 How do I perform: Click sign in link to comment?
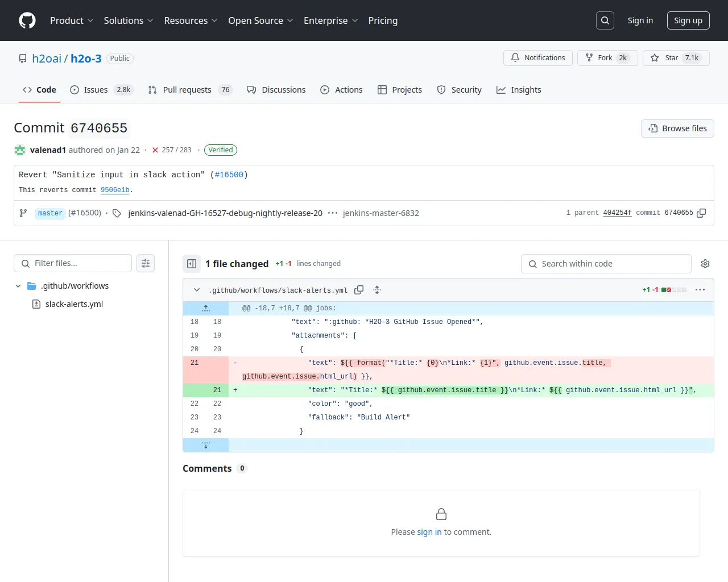coord(429,532)
